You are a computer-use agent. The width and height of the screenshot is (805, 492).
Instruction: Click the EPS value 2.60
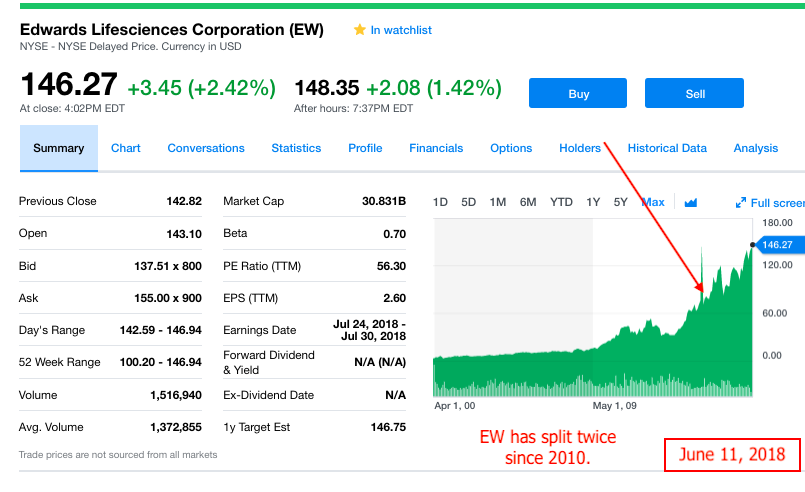394,298
